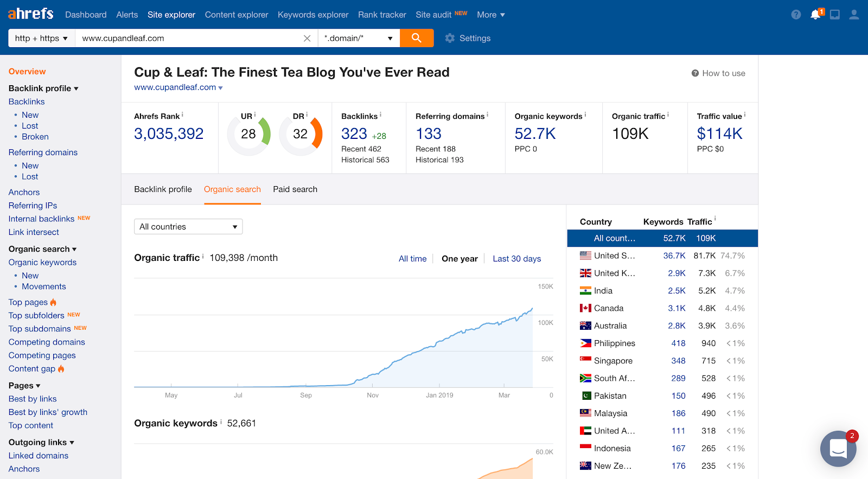
Task: Click the Pakistan flag icon
Action: click(x=585, y=396)
